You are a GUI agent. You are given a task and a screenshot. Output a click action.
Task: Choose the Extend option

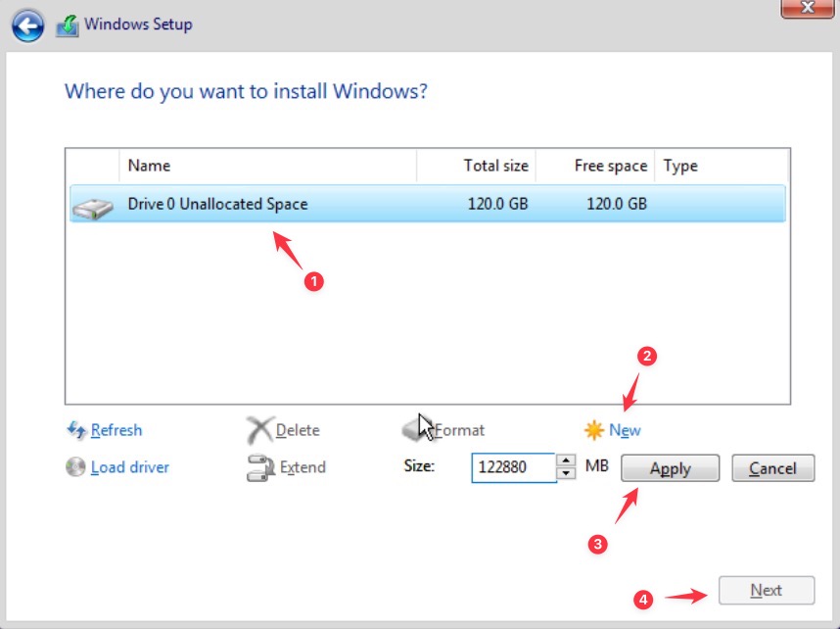point(303,467)
